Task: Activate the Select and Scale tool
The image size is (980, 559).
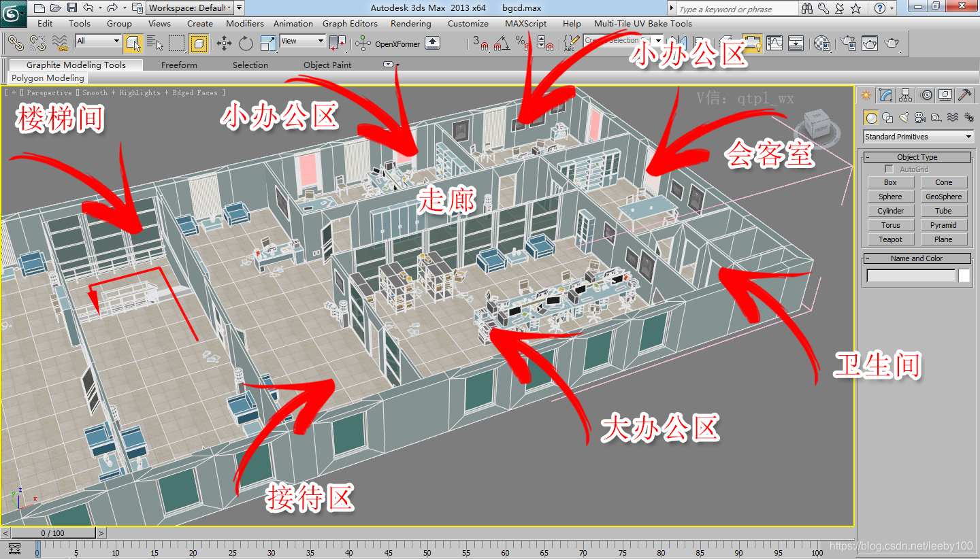Action: point(268,44)
